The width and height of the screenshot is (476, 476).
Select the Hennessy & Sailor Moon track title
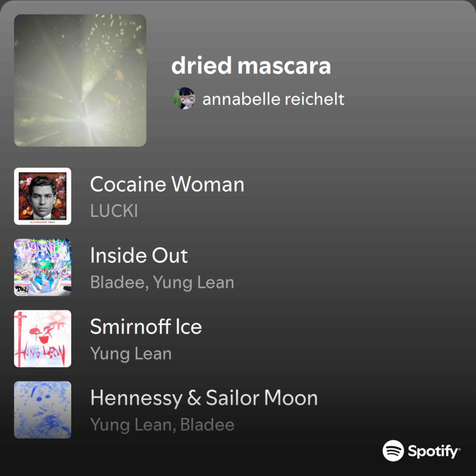click(x=204, y=398)
